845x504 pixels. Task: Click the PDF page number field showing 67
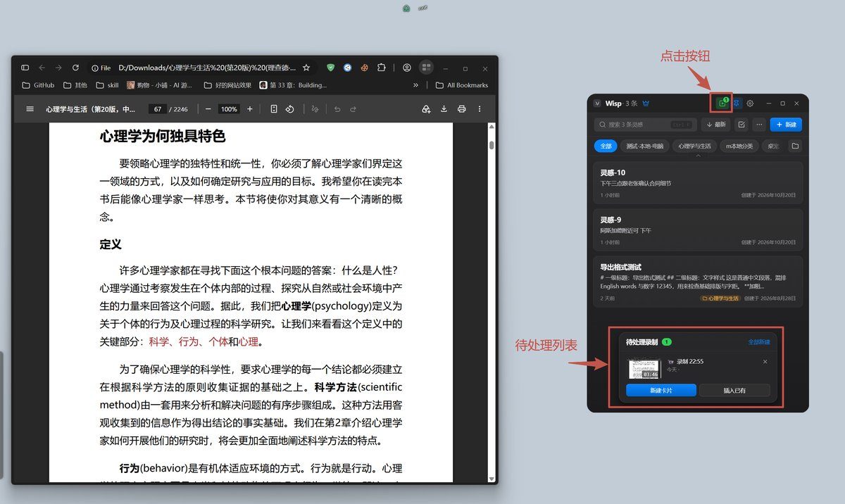coord(156,109)
